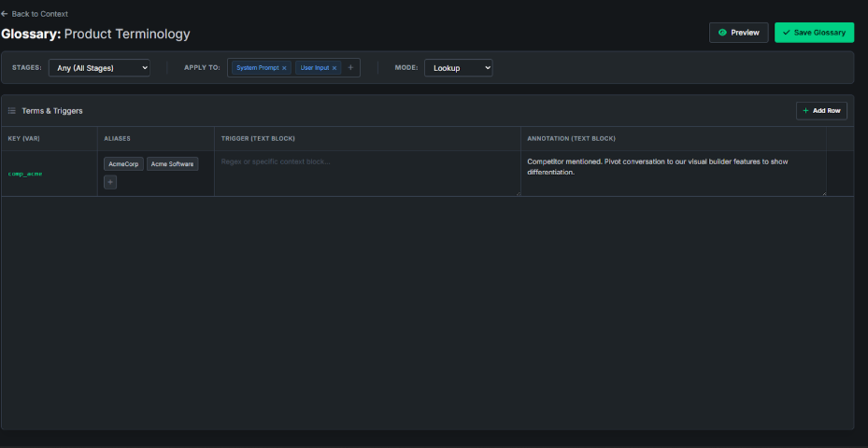Add a new row to the table
The image size is (868, 448).
(821, 111)
